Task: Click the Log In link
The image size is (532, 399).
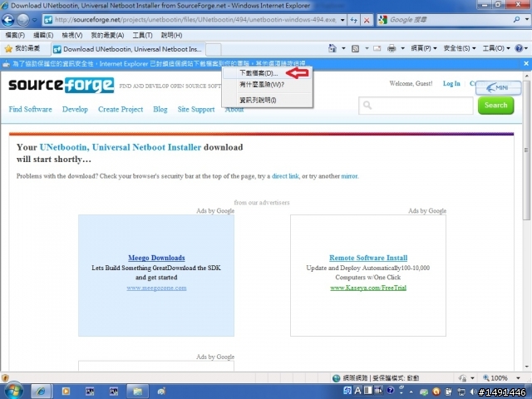Action: click(451, 83)
